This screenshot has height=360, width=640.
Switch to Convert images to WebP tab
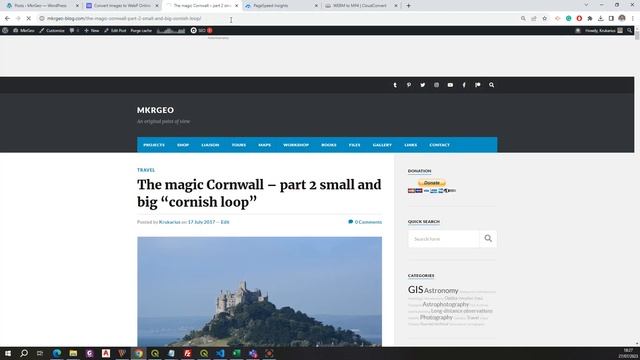coord(122,6)
